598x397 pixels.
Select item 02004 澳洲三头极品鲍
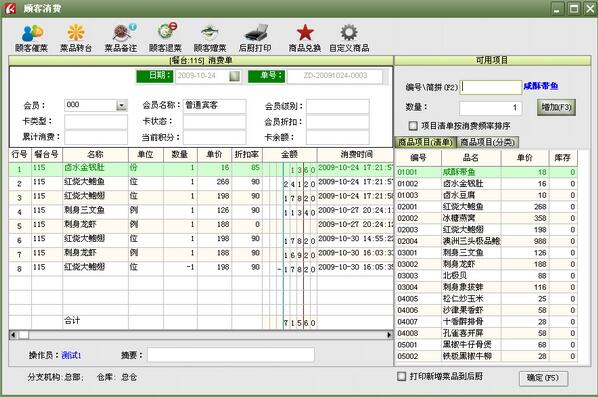486,241
